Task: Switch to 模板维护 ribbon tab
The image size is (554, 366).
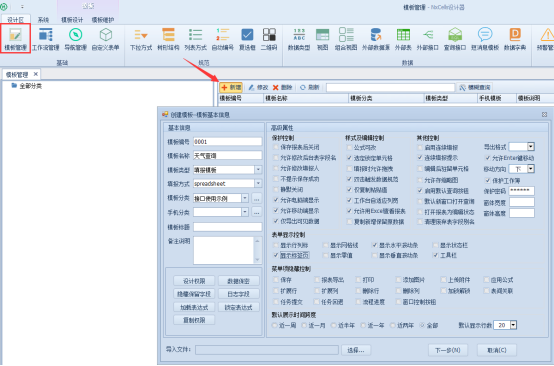Action: [x=103, y=20]
